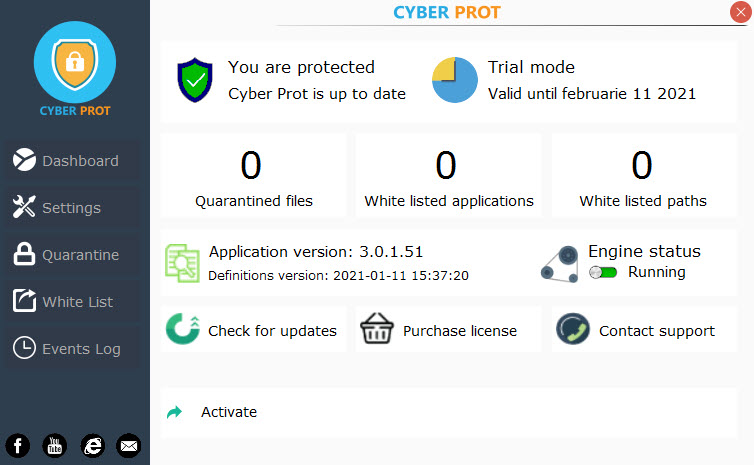
Task: Click the shopping basket icon
Action: coord(377,328)
